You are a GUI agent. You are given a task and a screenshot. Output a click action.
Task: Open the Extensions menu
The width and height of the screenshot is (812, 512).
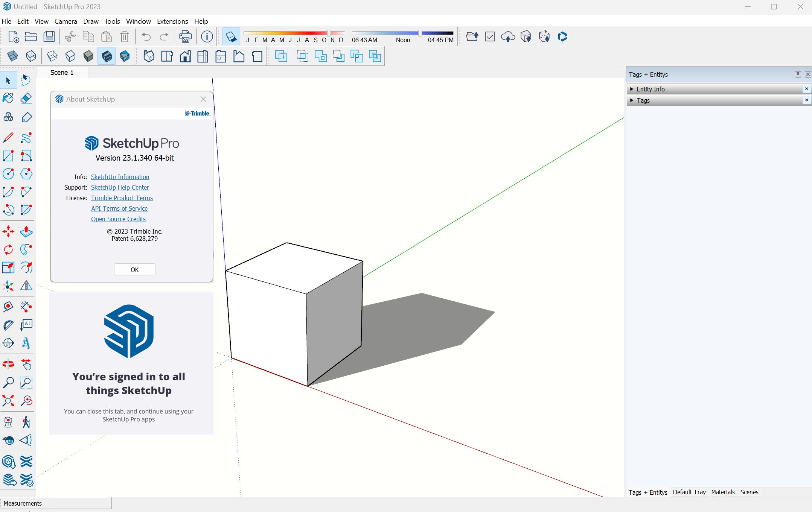coord(172,21)
